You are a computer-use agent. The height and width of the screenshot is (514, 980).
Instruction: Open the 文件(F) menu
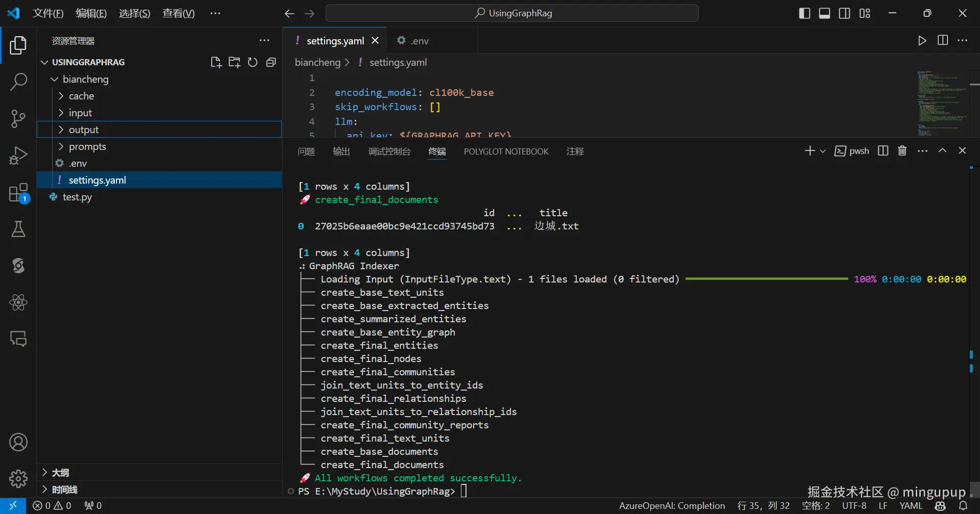(x=48, y=13)
